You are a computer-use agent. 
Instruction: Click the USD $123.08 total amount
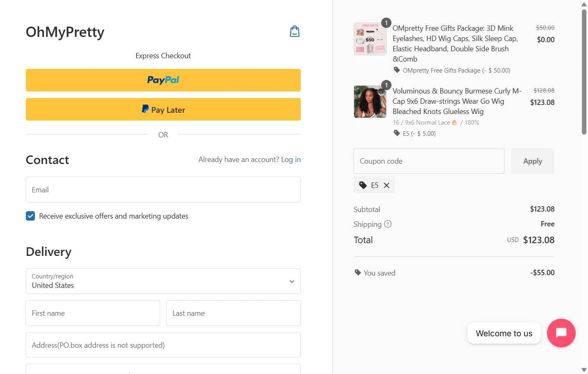[531, 240]
